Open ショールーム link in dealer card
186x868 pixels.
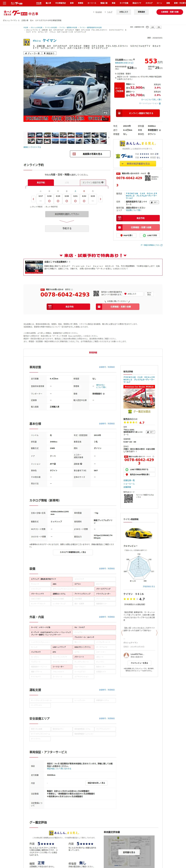[129, 484]
